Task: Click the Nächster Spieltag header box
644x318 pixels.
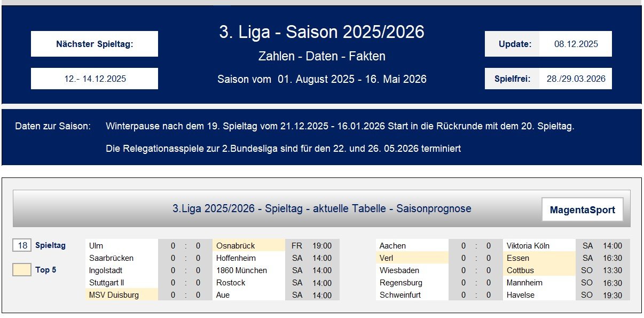Action: [x=94, y=44]
